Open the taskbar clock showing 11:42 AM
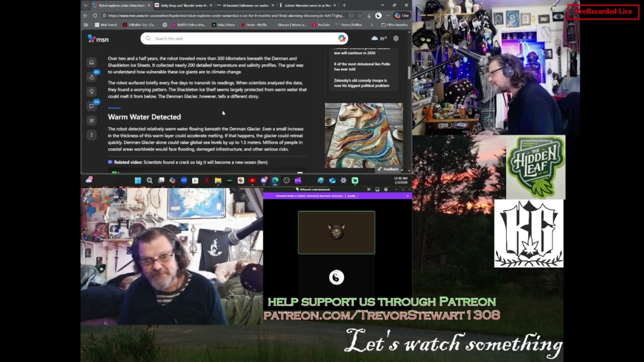 pyautogui.click(x=401, y=180)
